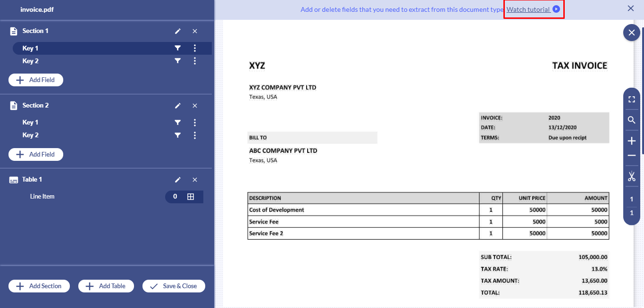Click ABC COMPANY PVT LTD text
Screen dimensions: 644x308
(x=283, y=151)
